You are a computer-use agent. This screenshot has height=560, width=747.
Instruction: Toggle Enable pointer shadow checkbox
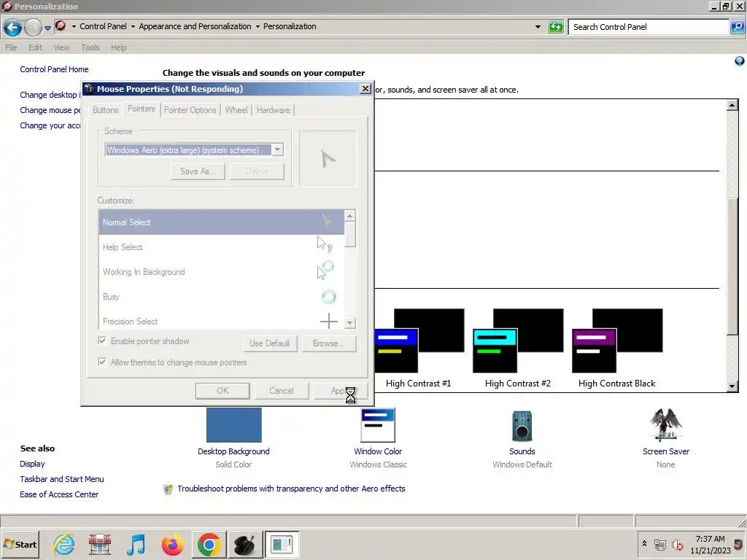pos(102,341)
